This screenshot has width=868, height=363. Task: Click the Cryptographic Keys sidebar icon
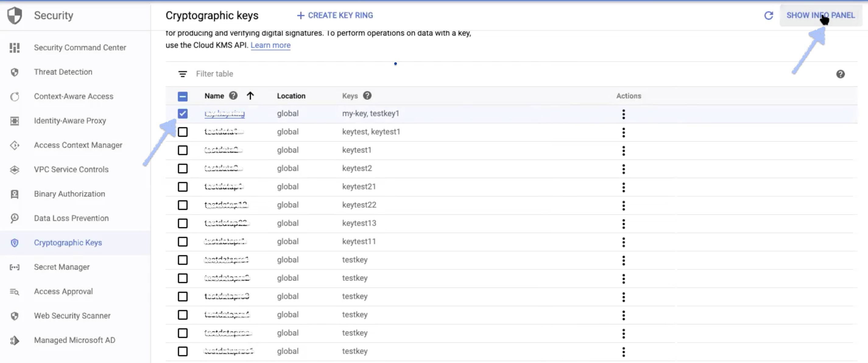tap(15, 243)
